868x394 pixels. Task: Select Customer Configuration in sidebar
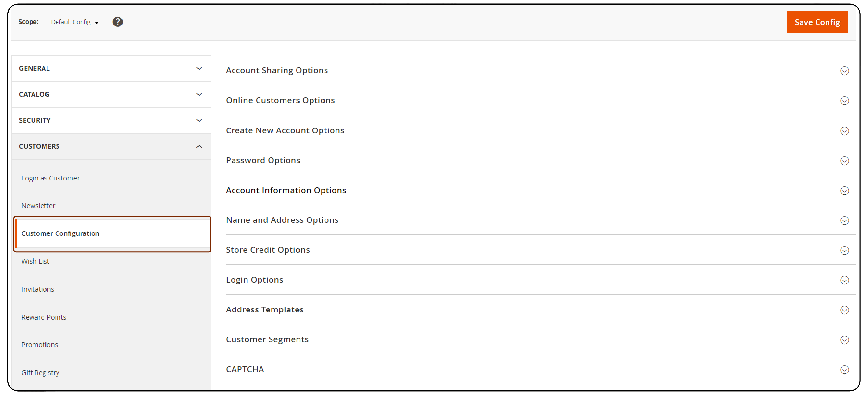pos(60,233)
